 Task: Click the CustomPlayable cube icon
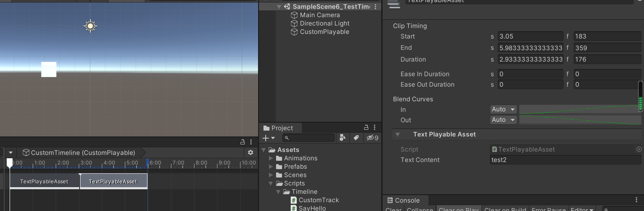tap(294, 32)
